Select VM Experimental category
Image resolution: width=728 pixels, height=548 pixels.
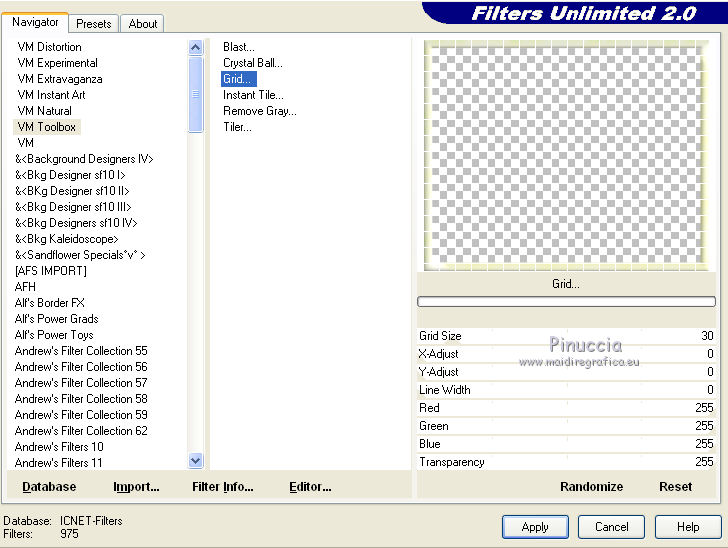(58, 63)
